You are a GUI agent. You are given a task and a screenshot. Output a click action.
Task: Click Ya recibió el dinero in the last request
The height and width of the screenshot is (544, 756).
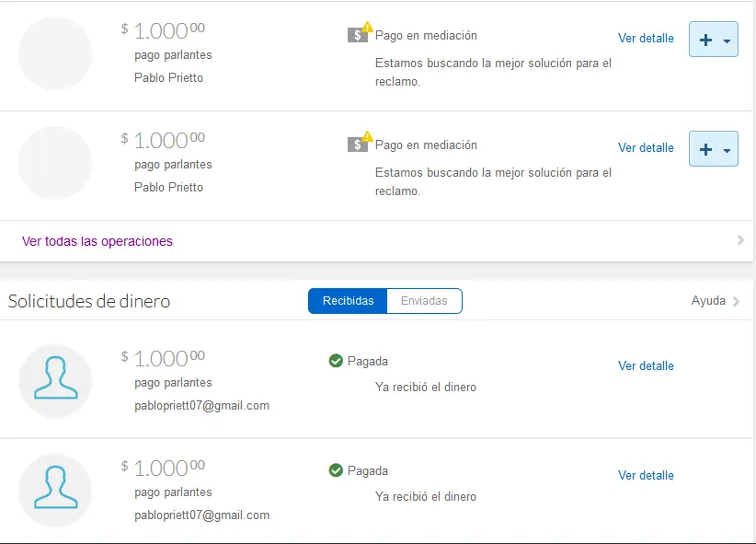tap(426, 497)
